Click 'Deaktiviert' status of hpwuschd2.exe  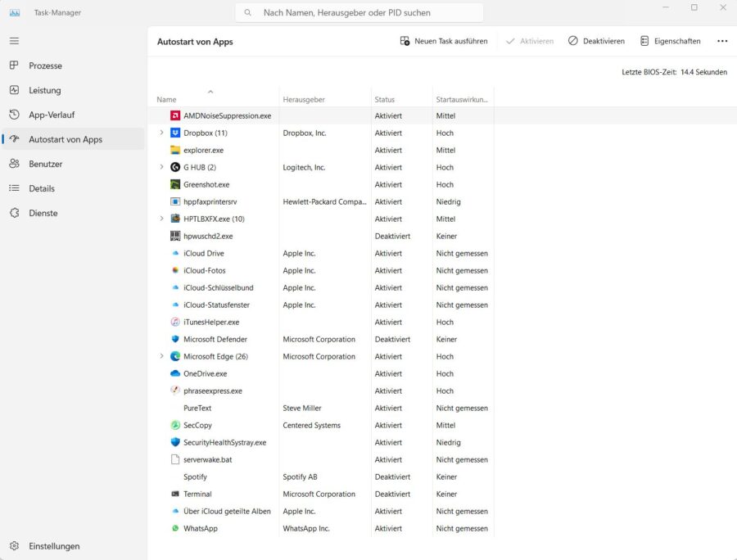tap(392, 236)
